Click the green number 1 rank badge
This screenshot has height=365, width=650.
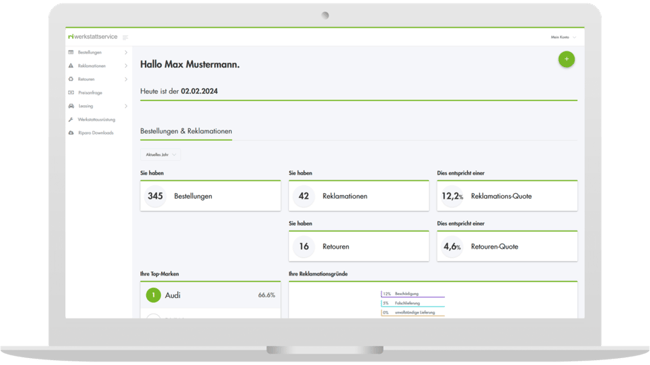pyautogui.click(x=153, y=295)
